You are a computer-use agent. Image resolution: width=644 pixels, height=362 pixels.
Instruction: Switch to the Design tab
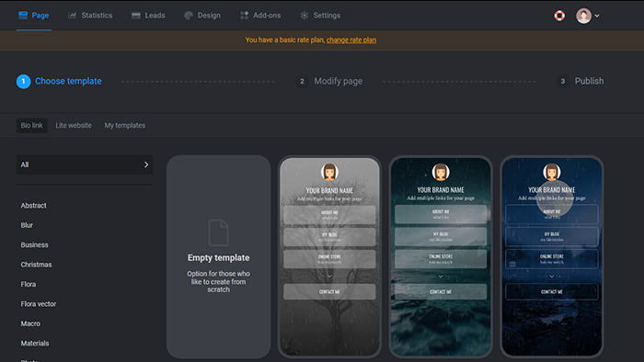pos(202,16)
